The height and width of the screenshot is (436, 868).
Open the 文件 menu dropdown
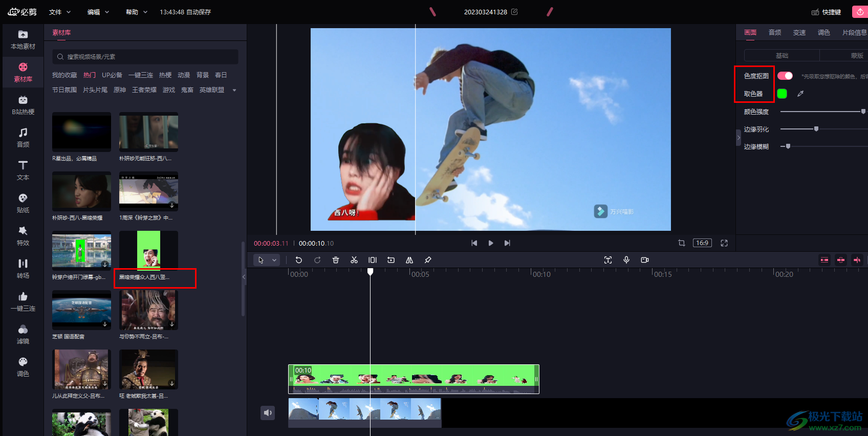click(x=60, y=12)
